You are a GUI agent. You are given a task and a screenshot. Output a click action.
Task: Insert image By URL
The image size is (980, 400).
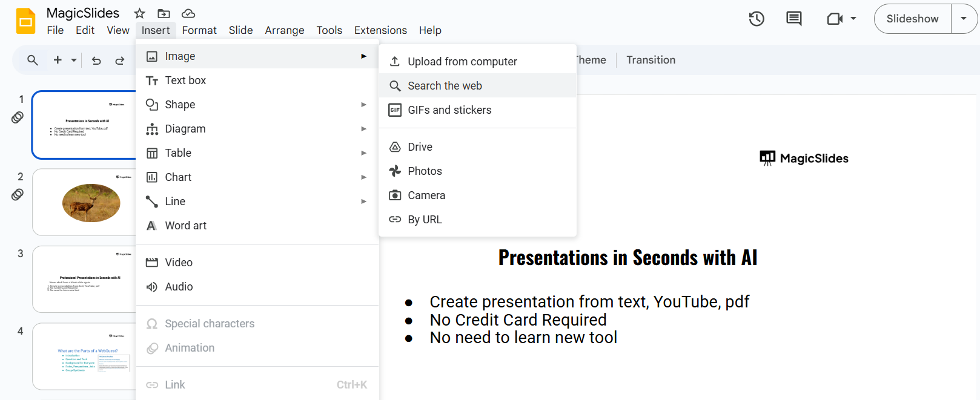tap(425, 220)
